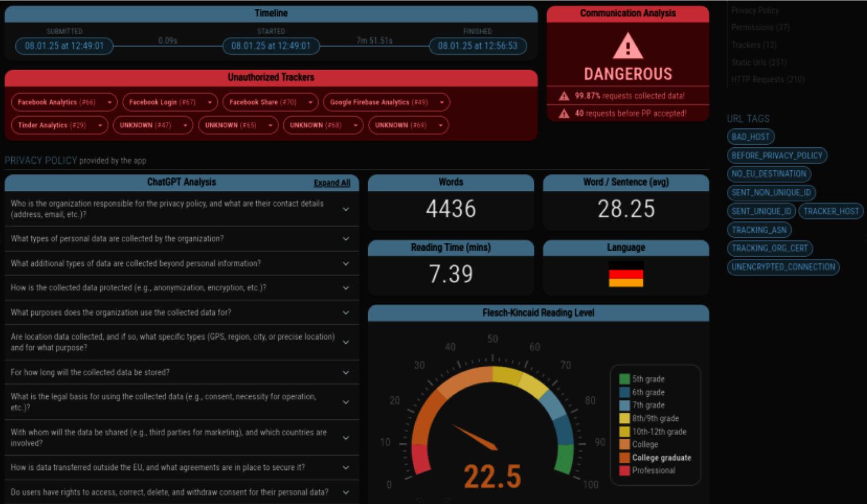
Task: Click the DANGEROUS warning triangle icon
Action: click(627, 47)
